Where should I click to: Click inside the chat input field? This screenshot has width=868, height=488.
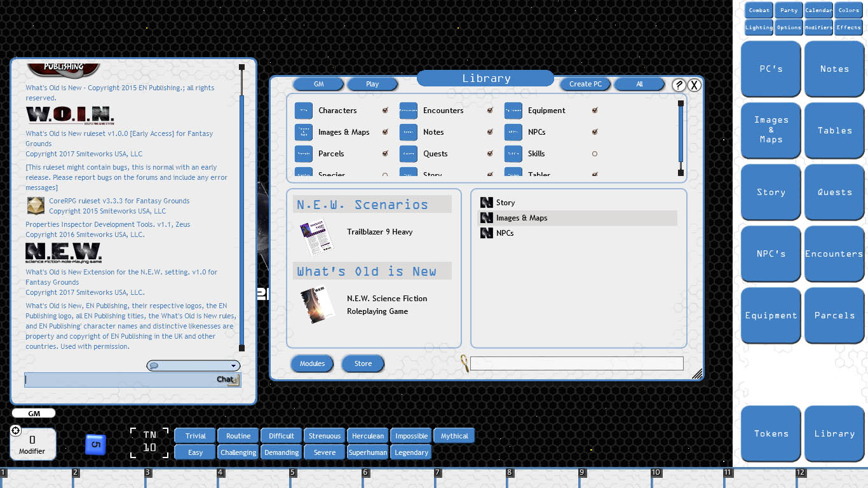pyautogui.click(x=114, y=379)
